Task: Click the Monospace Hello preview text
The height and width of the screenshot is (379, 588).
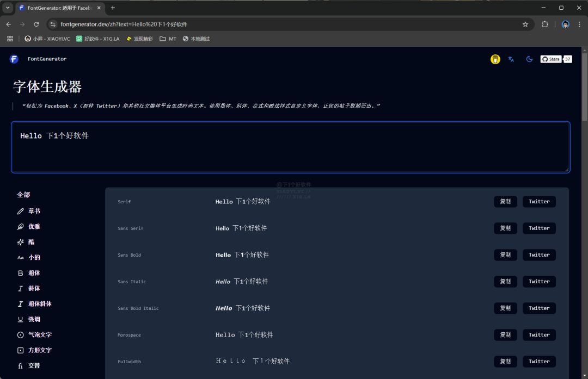Action: click(244, 335)
